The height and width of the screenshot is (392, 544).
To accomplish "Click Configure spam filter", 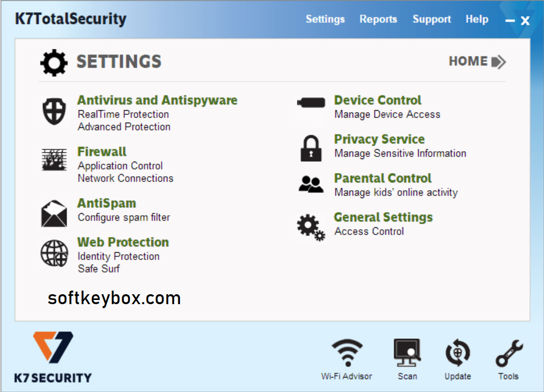I will tap(123, 217).
